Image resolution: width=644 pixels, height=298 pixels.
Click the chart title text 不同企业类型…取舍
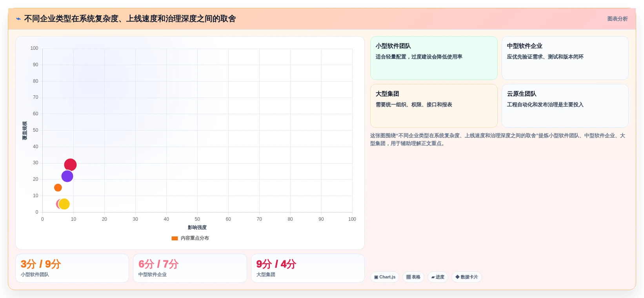point(130,19)
